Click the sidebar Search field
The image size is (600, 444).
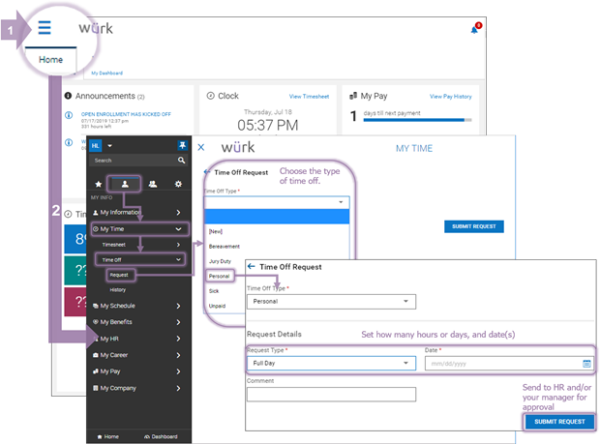point(133,160)
